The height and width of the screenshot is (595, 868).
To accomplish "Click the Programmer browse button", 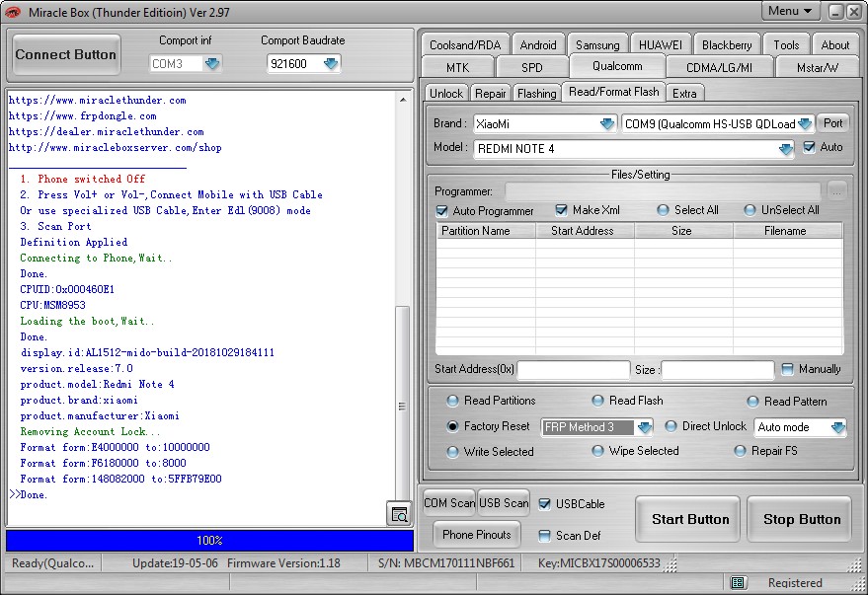I will 837,191.
